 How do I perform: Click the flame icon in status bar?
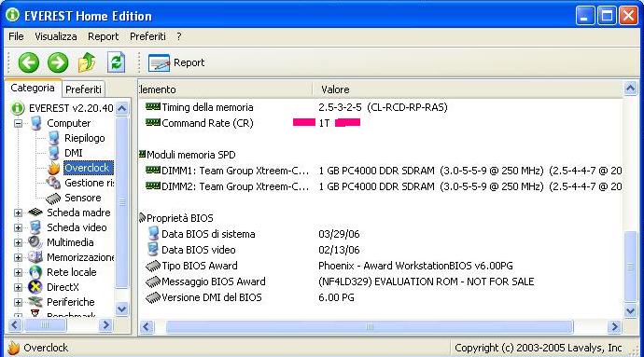click(x=14, y=348)
